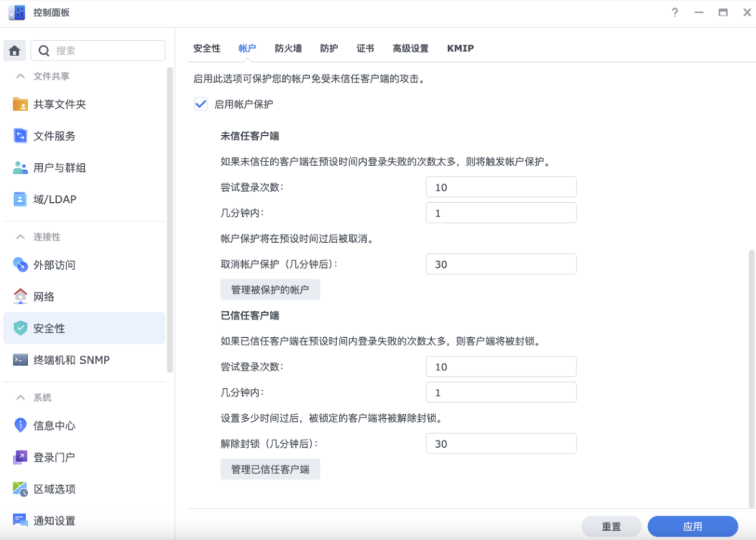
Task: Click the home icon in sidebar
Action: (15, 51)
